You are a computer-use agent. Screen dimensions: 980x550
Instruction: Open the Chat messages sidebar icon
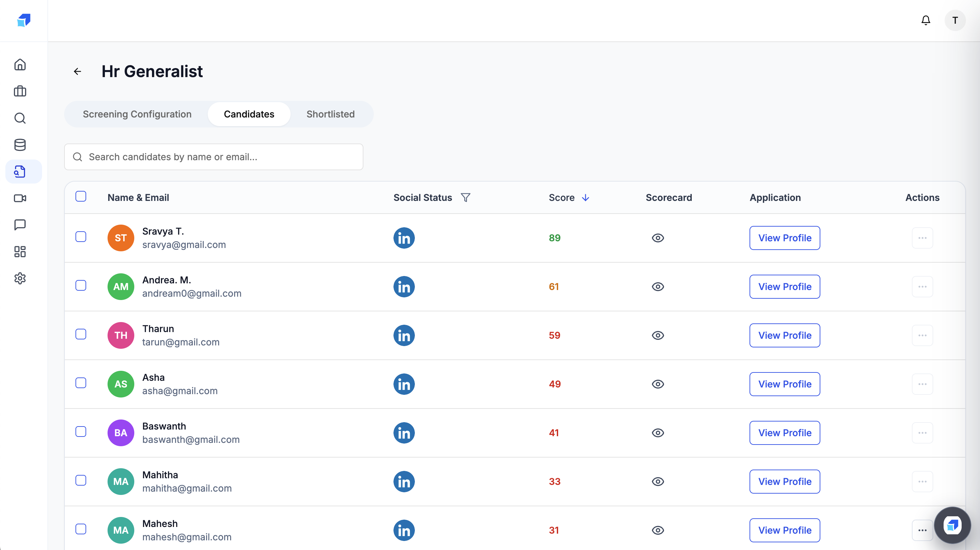tap(20, 225)
